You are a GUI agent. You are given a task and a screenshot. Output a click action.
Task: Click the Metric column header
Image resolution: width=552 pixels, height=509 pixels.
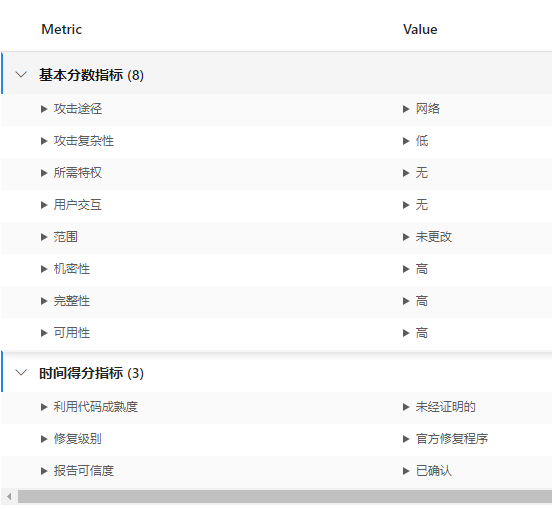click(62, 29)
